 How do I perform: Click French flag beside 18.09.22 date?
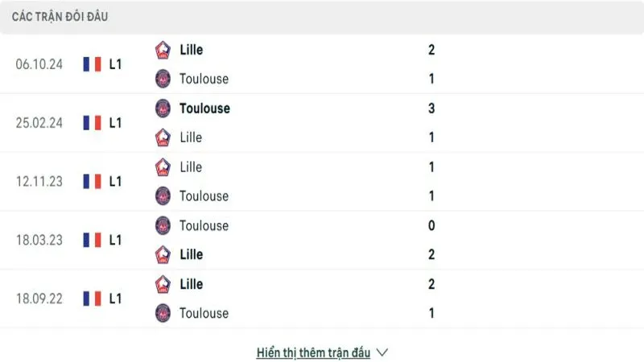[x=92, y=298]
